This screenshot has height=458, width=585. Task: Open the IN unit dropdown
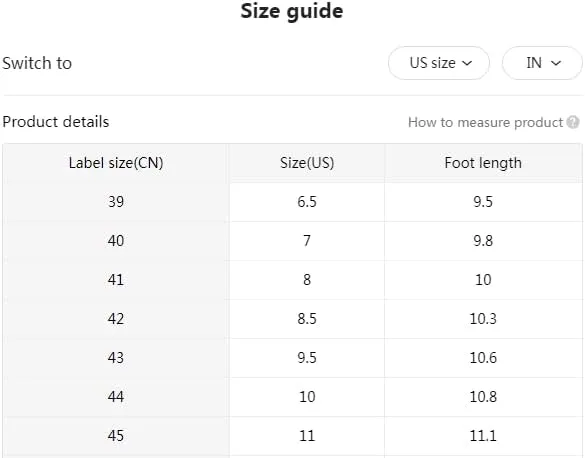pos(542,63)
